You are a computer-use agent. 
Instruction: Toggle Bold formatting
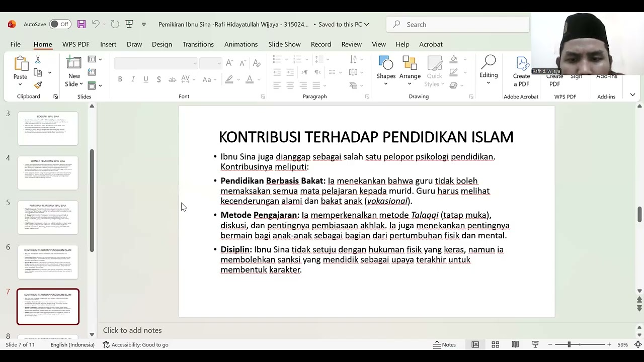[120, 79]
